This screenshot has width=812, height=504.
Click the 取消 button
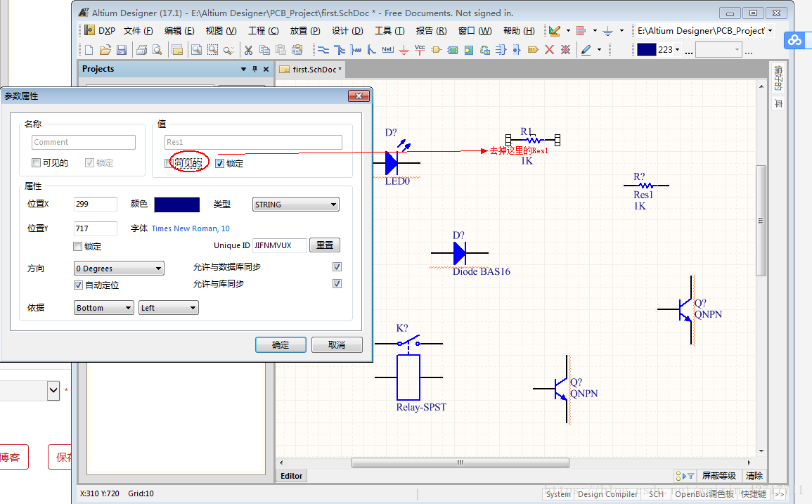click(337, 344)
